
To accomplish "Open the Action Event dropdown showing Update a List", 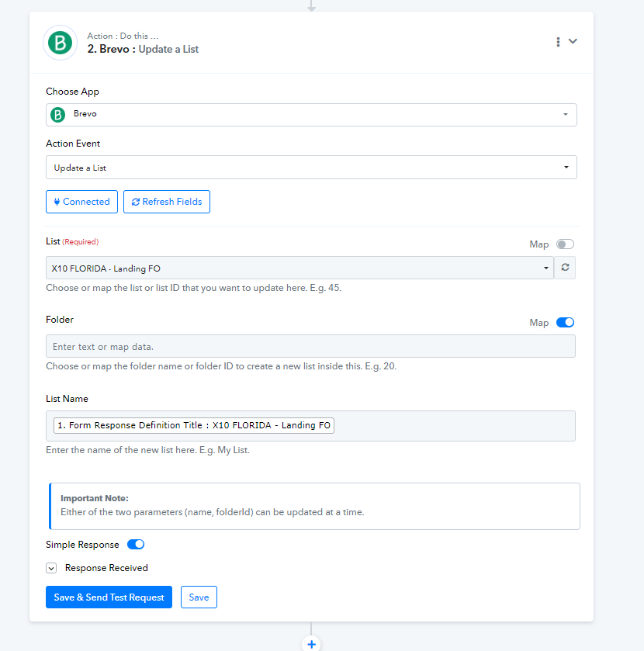I will [311, 168].
